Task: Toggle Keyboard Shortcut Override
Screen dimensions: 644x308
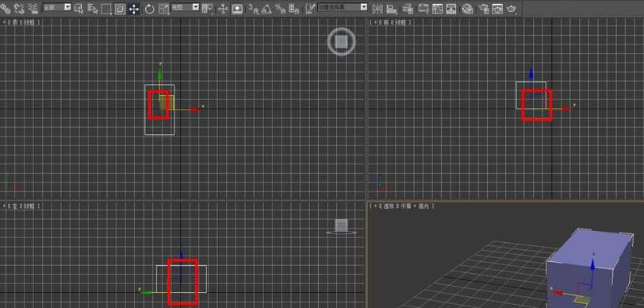Action: click(x=237, y=9)
